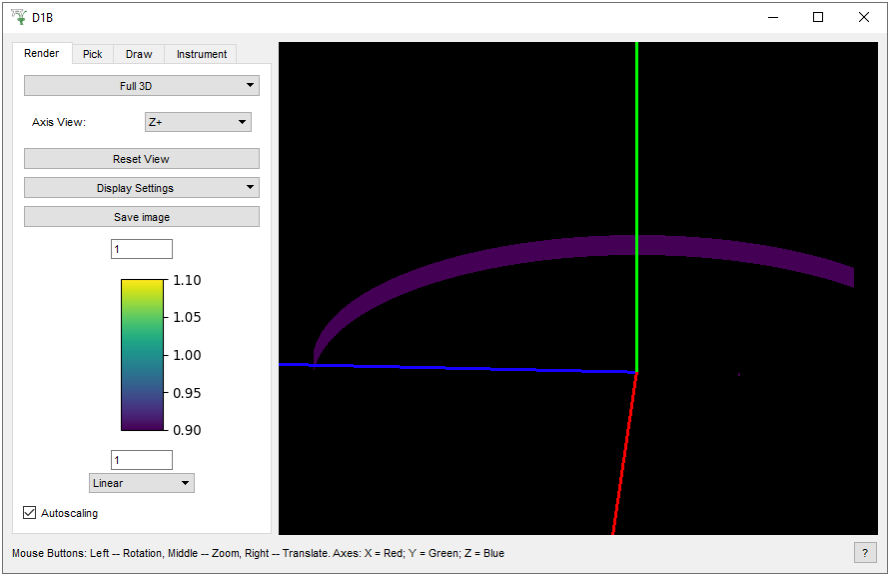This screenshot has width=890, height=576.
Task: Expand the Axis View Z+ combo box
Action: click(197, 122)
